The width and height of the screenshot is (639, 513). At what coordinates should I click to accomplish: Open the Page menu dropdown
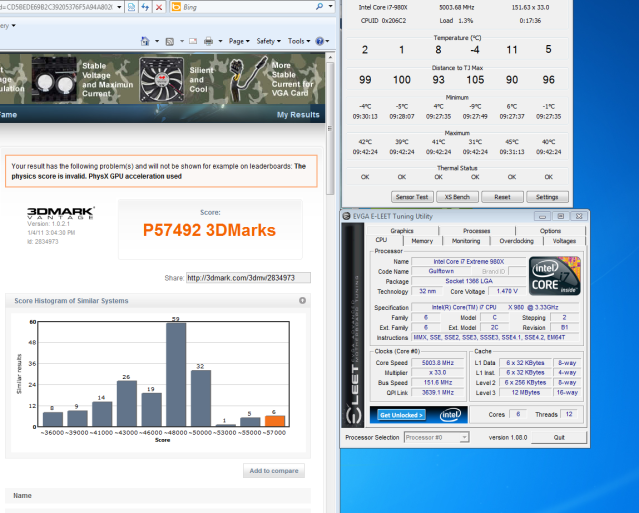pos(239,41)
